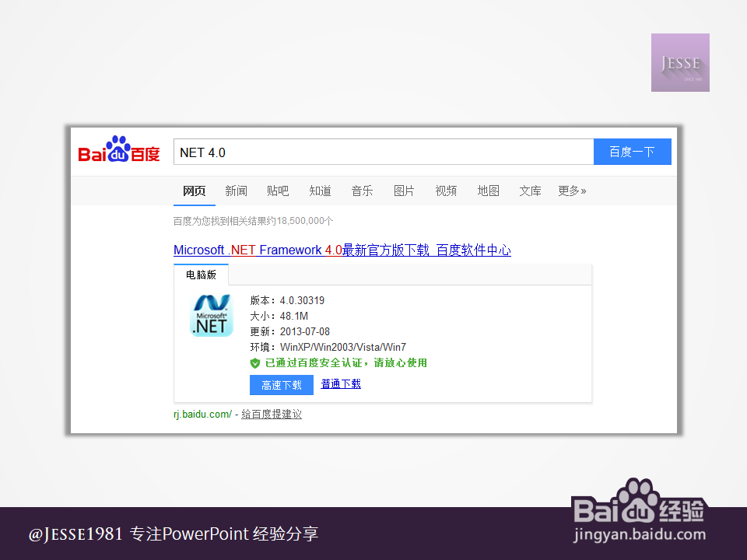
Task: Open the 地图 search category
Action: click(x=488, y=191)
